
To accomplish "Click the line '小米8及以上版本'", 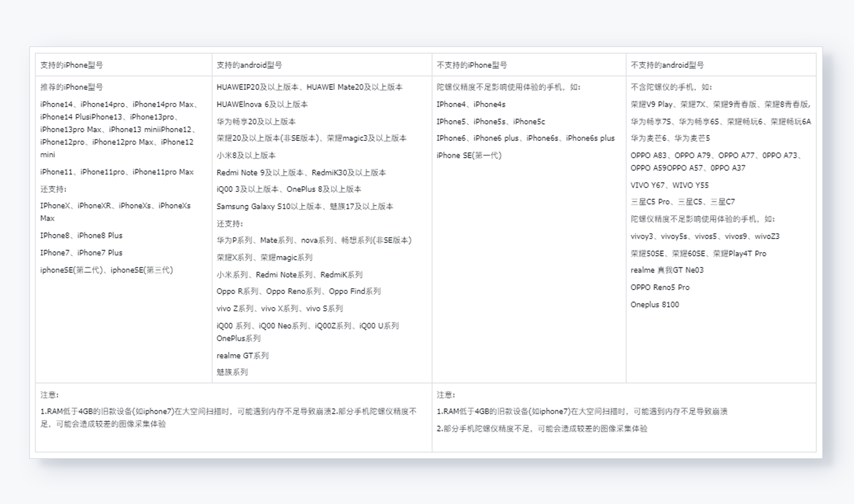I will 246,155.
